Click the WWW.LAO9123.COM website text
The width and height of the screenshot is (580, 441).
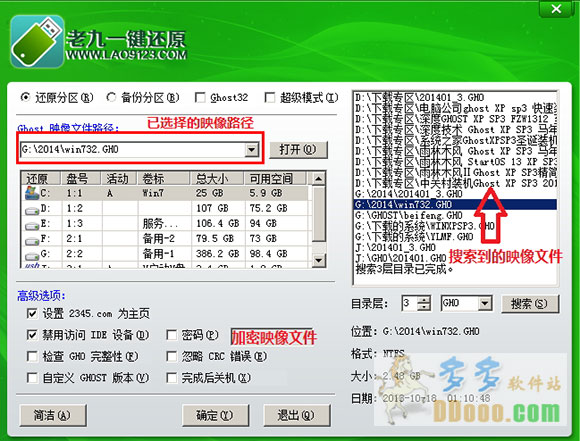[x=126, y=55]
